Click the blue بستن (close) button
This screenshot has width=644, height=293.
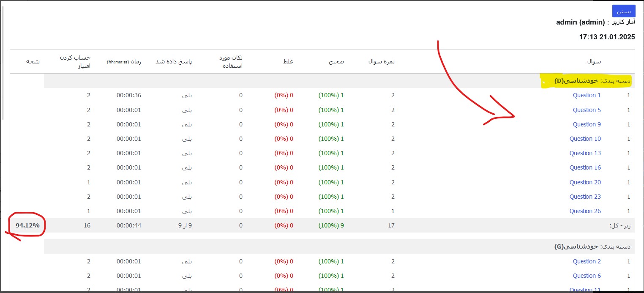click(x=623, y=11)
